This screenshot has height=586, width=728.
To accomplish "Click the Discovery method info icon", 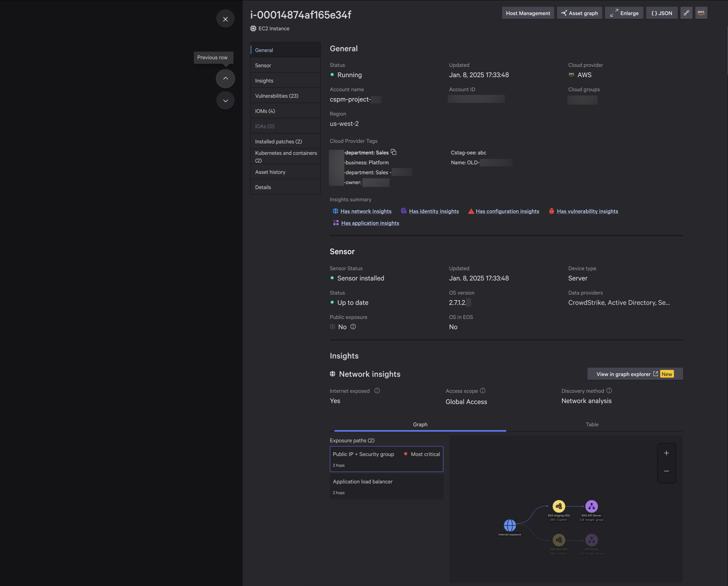I will (x=609, y=390).
